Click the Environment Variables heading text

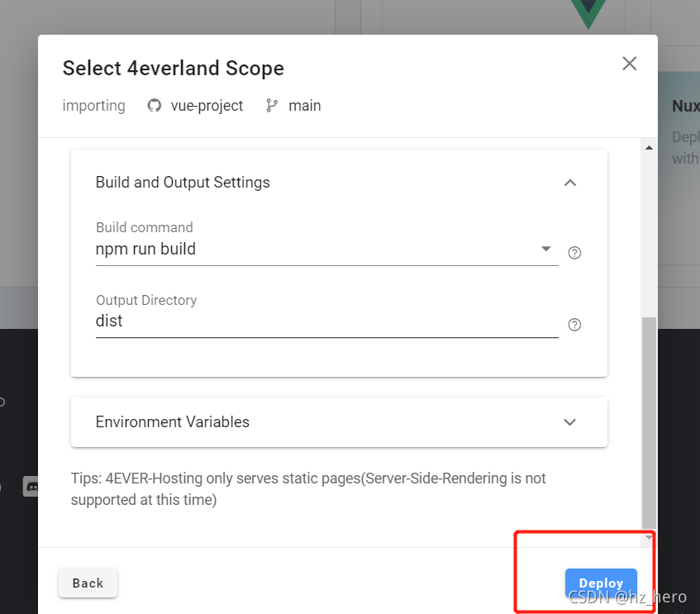coord(173,422)
